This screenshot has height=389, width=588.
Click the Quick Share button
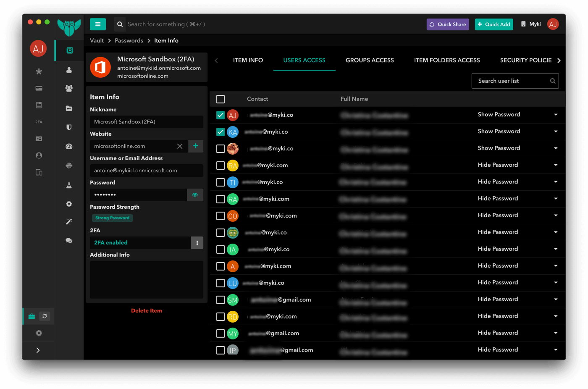tap(448, 24)
